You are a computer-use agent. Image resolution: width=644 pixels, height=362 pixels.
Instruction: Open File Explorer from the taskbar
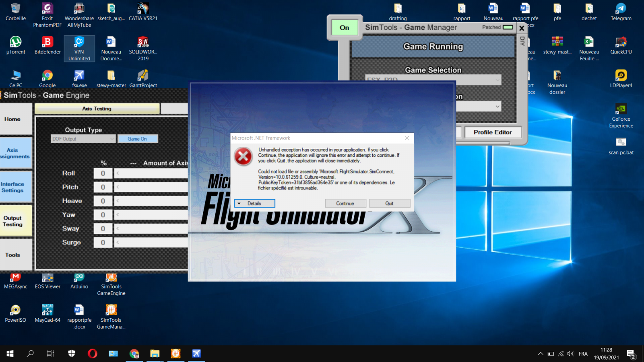point(155,354)
